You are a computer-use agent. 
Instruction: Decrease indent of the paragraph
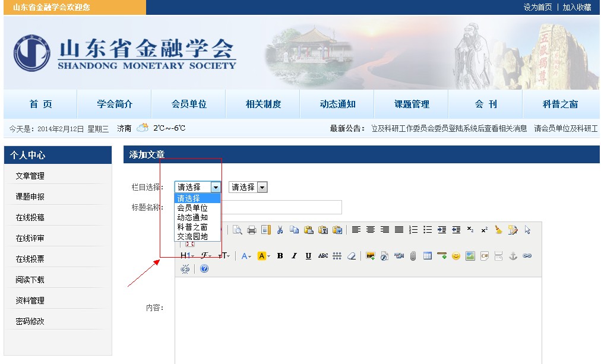pos(456,230)
